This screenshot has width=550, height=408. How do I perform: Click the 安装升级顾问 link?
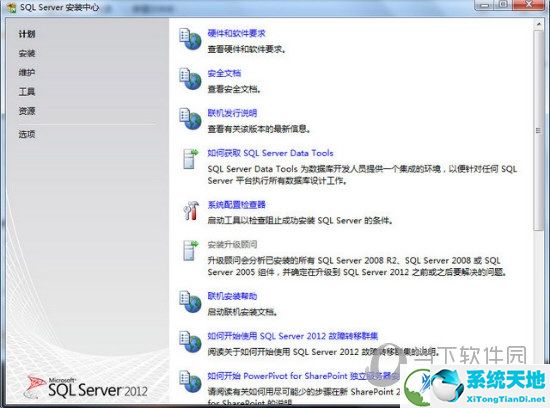pyautogui.click(x=232, y=245)
